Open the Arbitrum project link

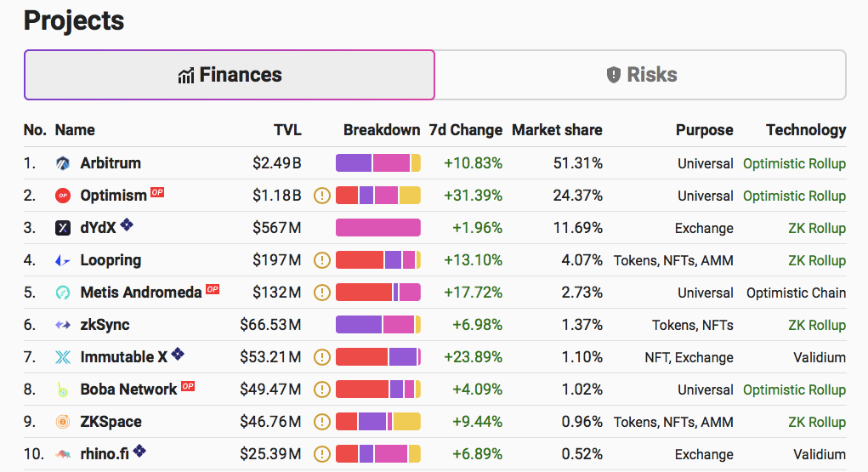(111, 163)
